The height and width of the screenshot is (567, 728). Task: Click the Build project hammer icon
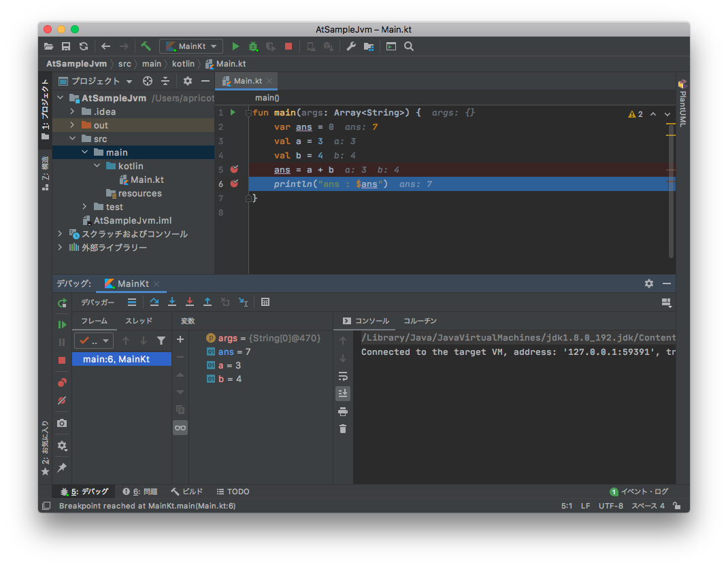coord(146,46)
